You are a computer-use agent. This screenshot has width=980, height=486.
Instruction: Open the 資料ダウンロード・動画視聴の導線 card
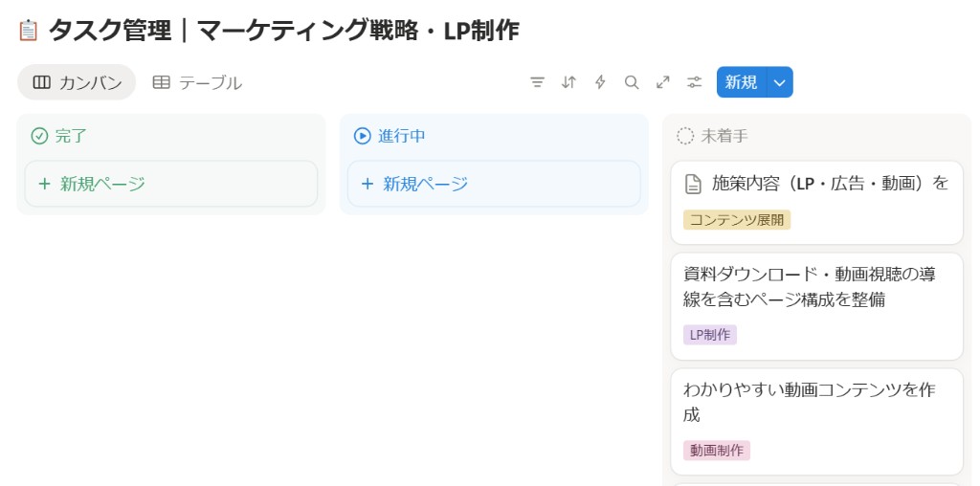coord(817,306)
